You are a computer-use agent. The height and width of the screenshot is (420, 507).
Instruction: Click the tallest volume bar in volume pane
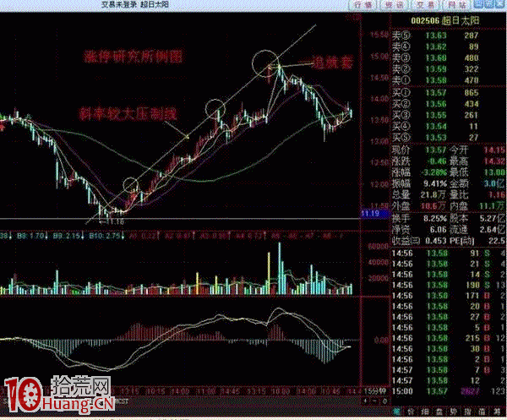(x=280, y=269)
